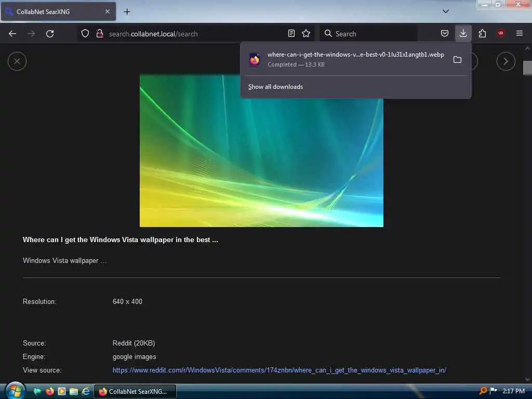This screenshot has height=399, width=532.
Task: Close the CollabNet SearXNG tab
Action: [x=108, y=11]
